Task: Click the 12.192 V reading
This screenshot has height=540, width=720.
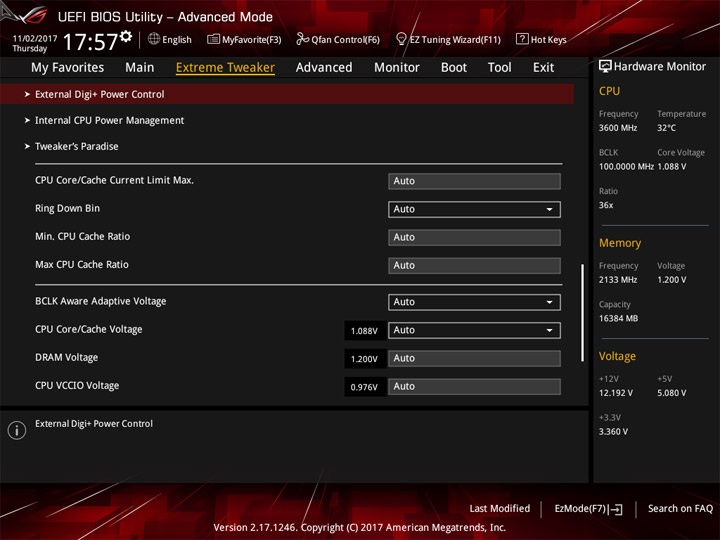Action: click(615, 393)
